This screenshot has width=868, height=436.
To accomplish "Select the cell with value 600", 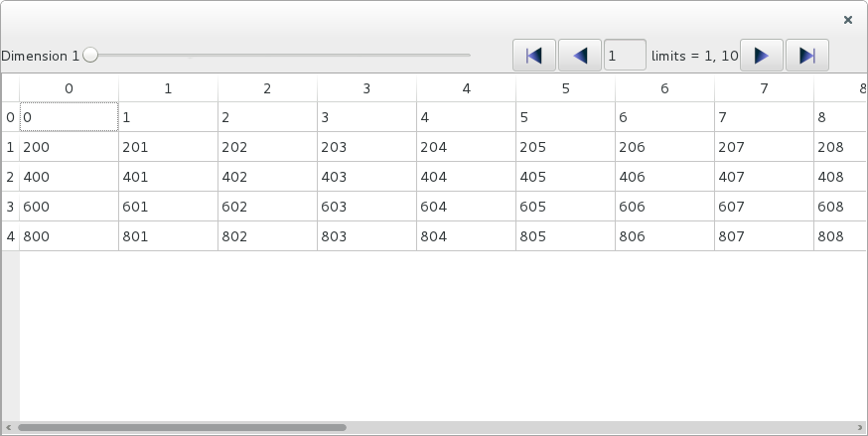I will [x=69, y=207].
